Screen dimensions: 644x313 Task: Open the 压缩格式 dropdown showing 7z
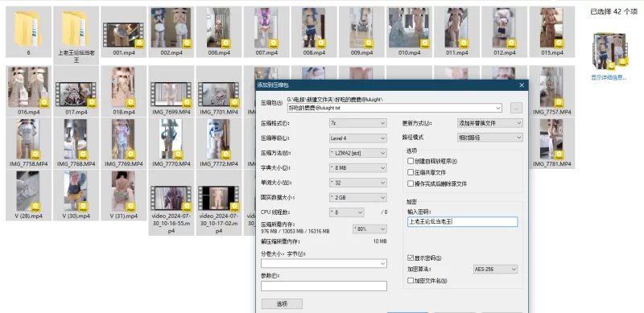click(357, 123)
